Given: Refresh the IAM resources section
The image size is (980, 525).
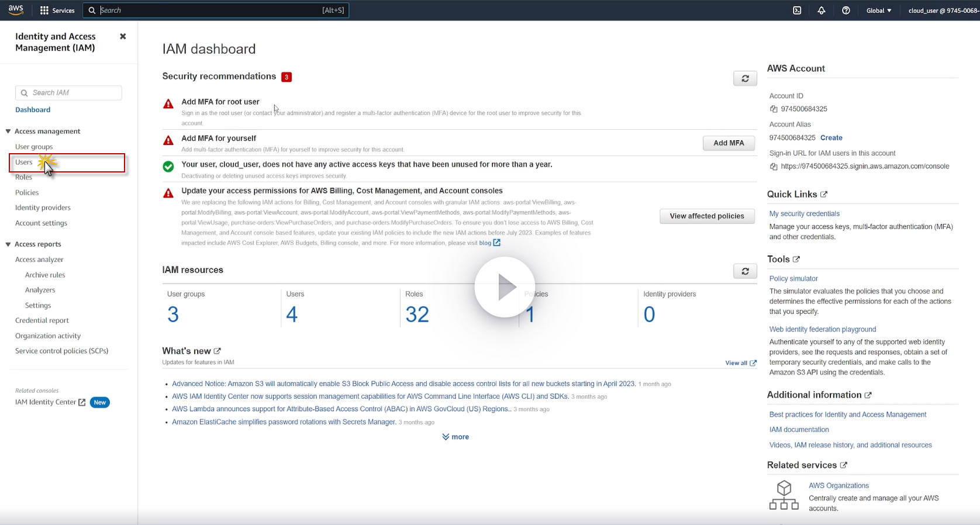Looking at the screenshot, I should click(x=745, y=271).
